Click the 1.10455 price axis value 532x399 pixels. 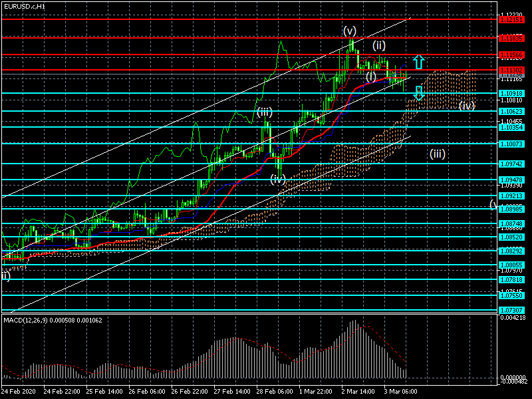click(511, 121)
